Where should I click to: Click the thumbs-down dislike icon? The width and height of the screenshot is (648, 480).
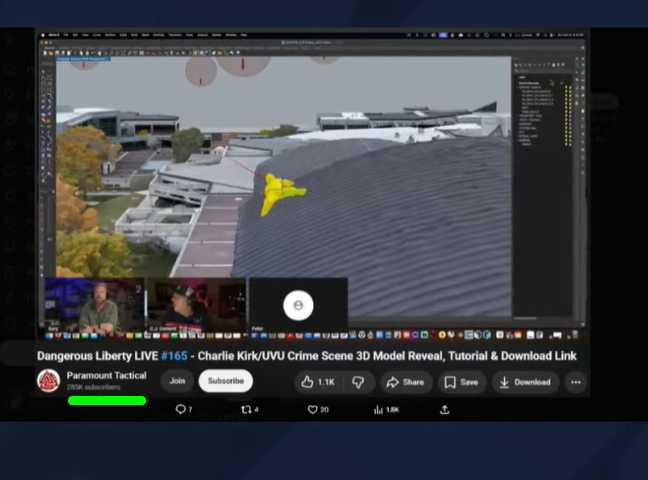point(358,382)
